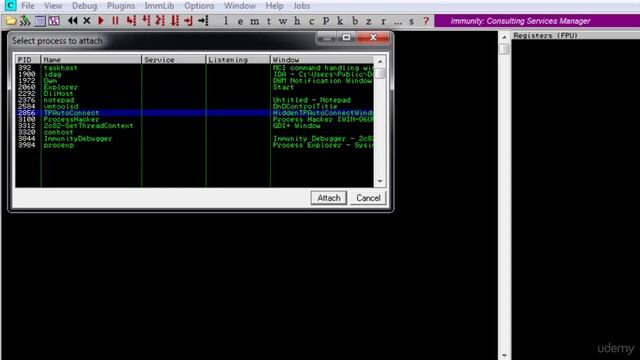Open the Jobs menu

pos(301,6)
